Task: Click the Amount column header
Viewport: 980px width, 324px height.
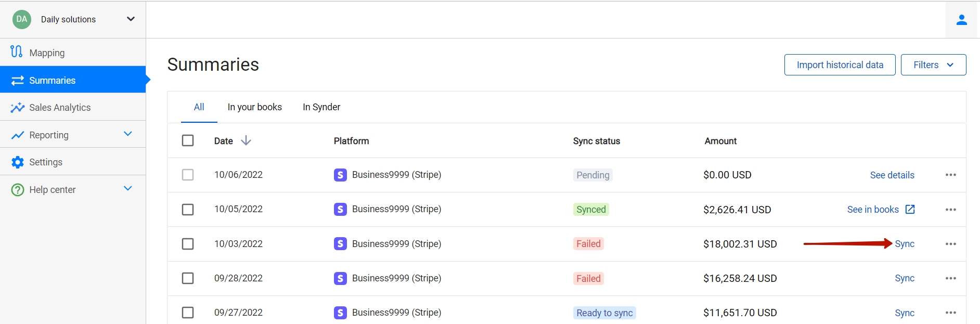Action: 720,141
